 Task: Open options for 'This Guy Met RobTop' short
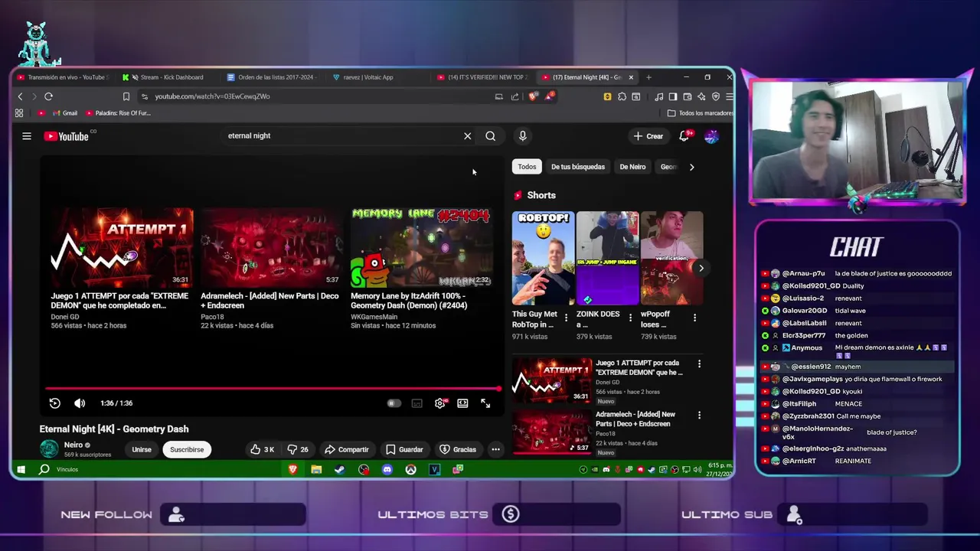pos(566,318)
